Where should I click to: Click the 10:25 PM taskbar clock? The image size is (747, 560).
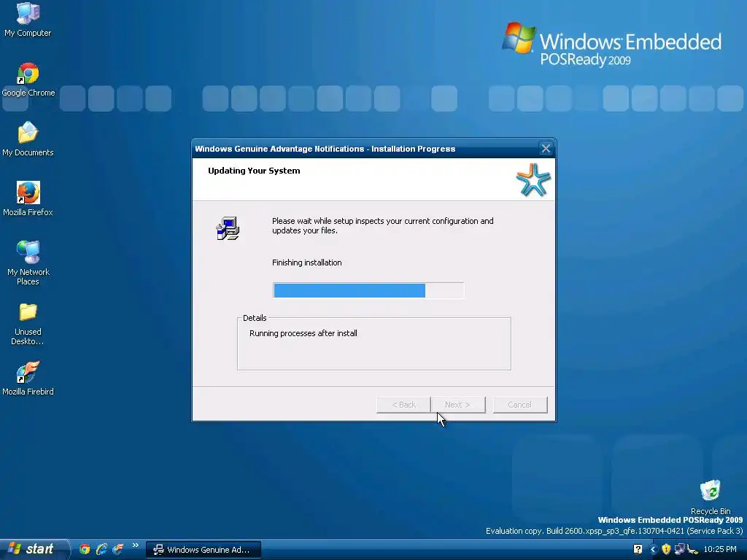point(720,550)
